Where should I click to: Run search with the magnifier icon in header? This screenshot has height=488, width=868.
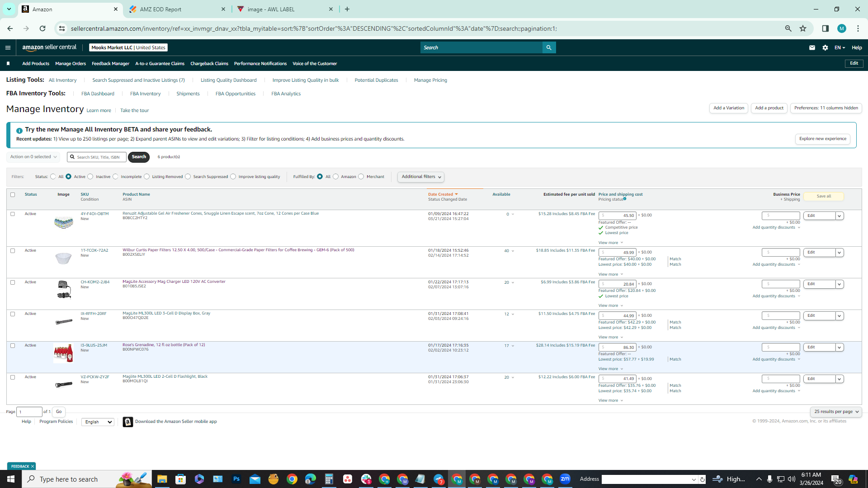[549, 47]
